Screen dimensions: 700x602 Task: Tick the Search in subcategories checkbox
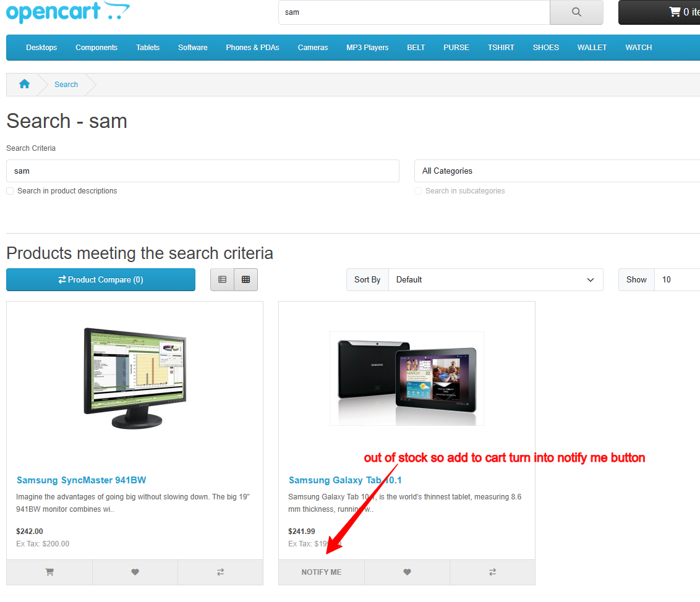click(x=418, y=191)
